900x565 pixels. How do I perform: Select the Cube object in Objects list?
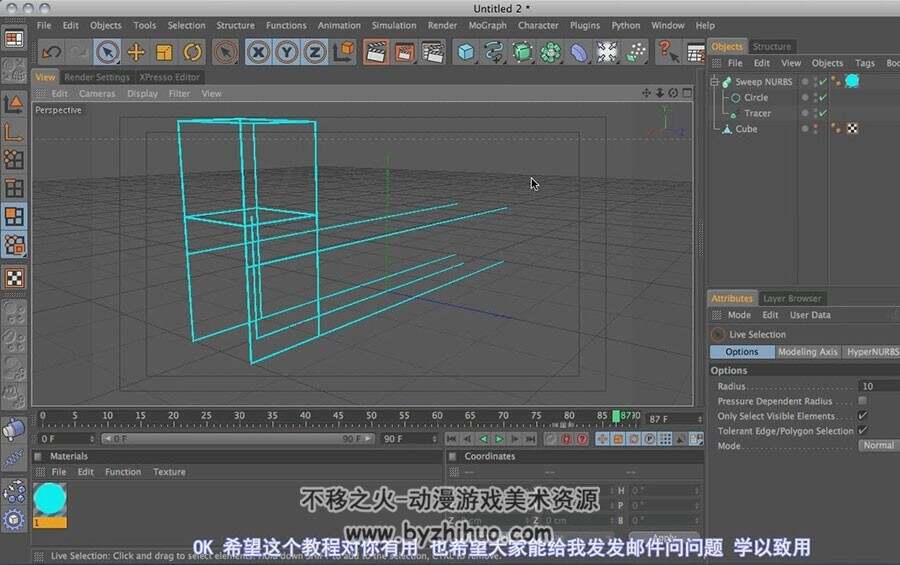coord(746,129)
